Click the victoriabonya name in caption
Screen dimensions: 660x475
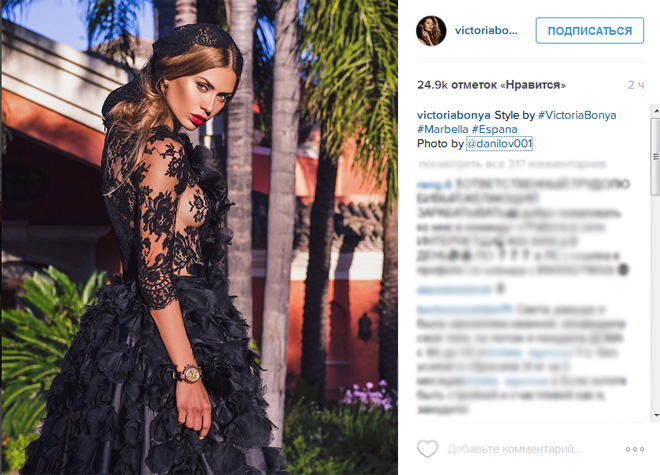point(454,115)
